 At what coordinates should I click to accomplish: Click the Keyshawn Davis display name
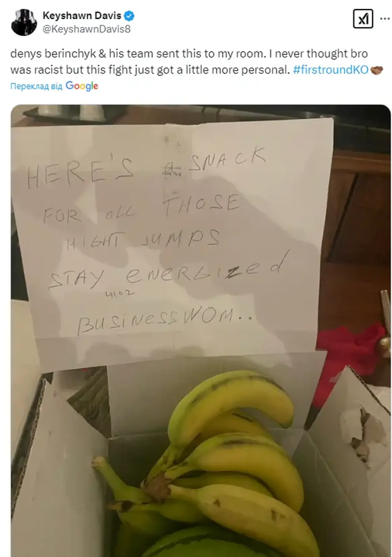click(x=82, y=16)
